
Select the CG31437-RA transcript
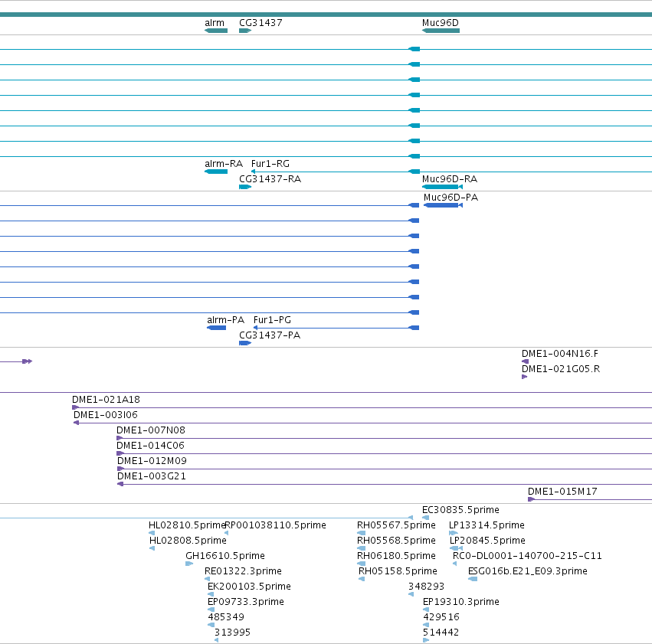(245, 187)
